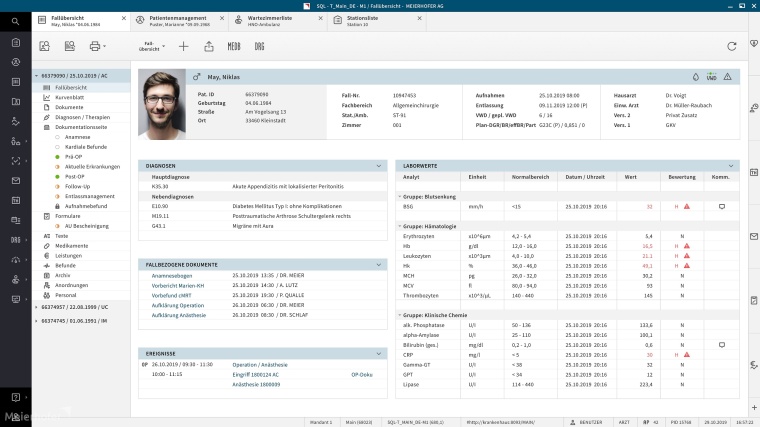The width and height of the screenshot is (760, 427).
Task: Click the warning triangle in patient header
Action: (x=727, y=76)
